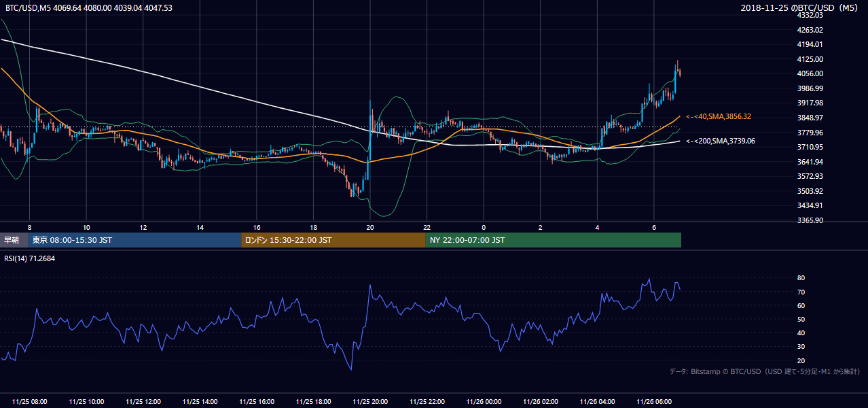The image size is (868, 408).
Task: Click the 11/25 22:00 time label
Action: pos(427,402)
